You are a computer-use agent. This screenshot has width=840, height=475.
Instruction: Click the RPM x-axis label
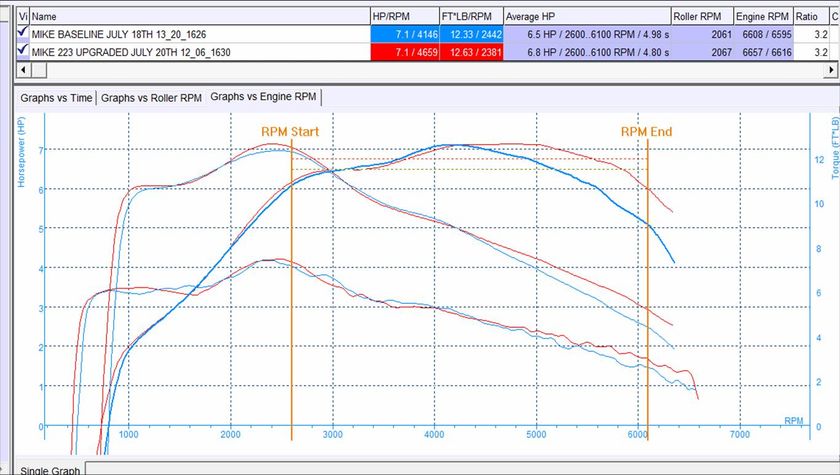pyautogui.click(x=793, y=421)
